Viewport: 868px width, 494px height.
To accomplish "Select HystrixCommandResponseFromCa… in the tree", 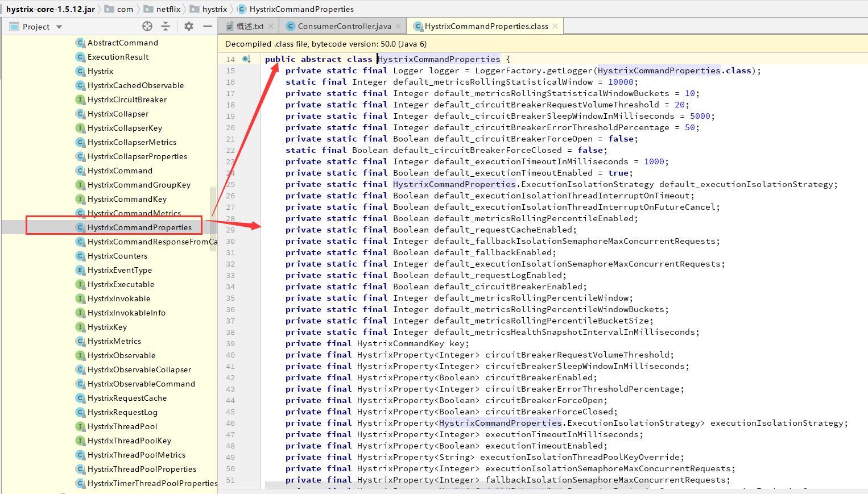I will tap(152, 242).
